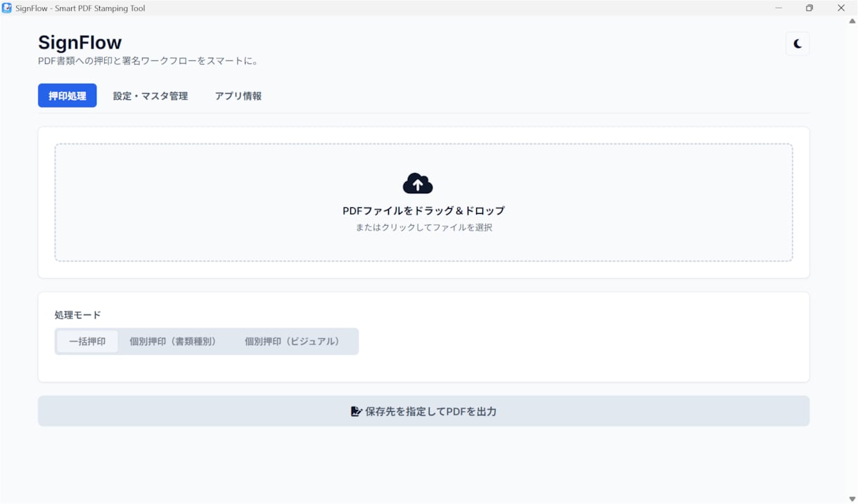
Task: Restore down the SignFlow window
Action: (809, 8)
